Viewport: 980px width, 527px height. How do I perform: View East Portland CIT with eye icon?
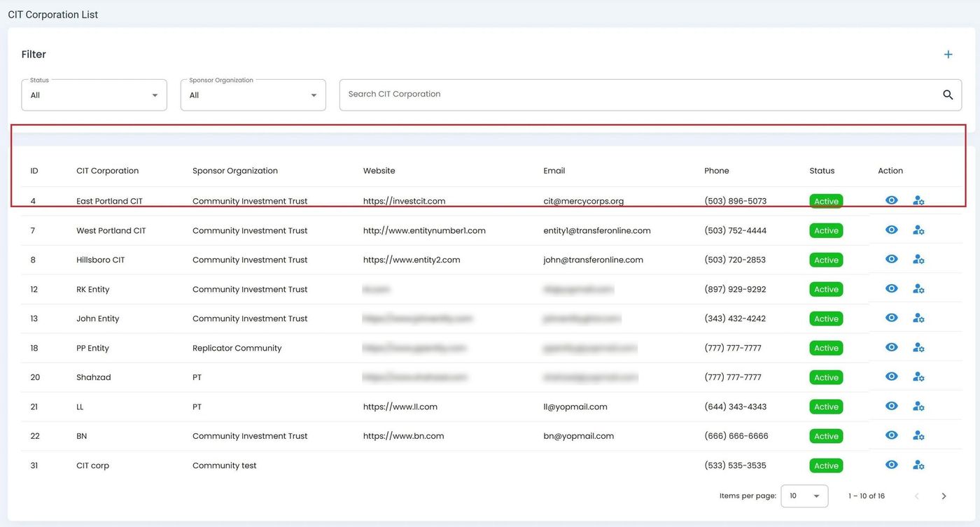pos(891,200)
